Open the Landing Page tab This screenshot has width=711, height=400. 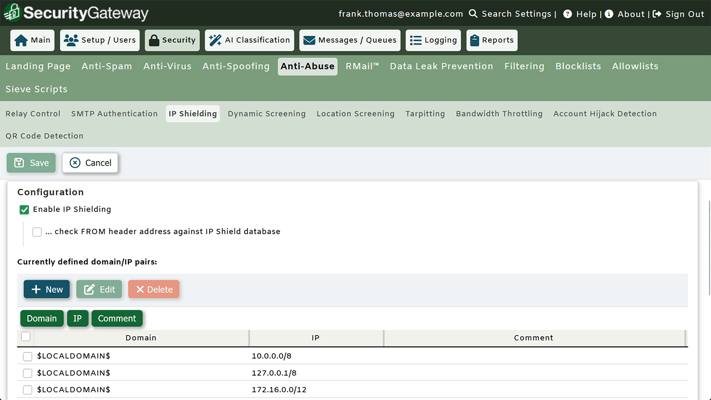[38, 66]
